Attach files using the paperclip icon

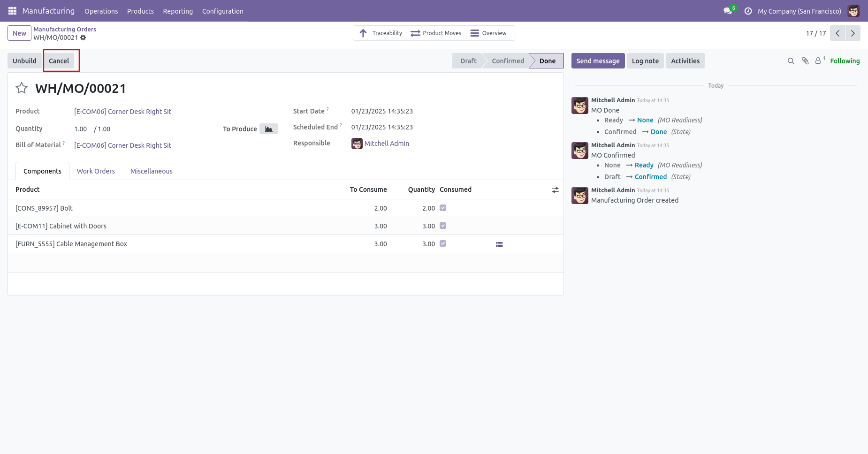(805, 61)
